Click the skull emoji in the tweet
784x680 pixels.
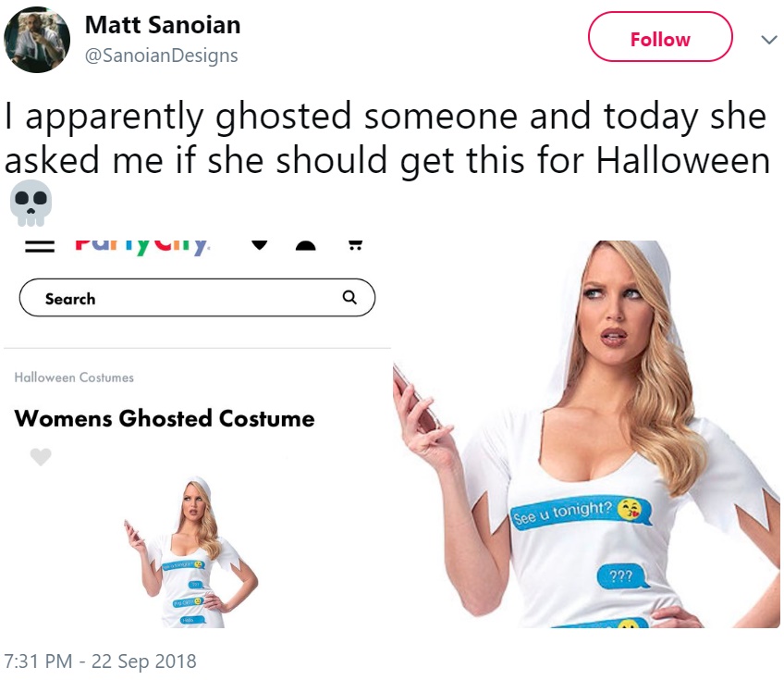[31, 204]
